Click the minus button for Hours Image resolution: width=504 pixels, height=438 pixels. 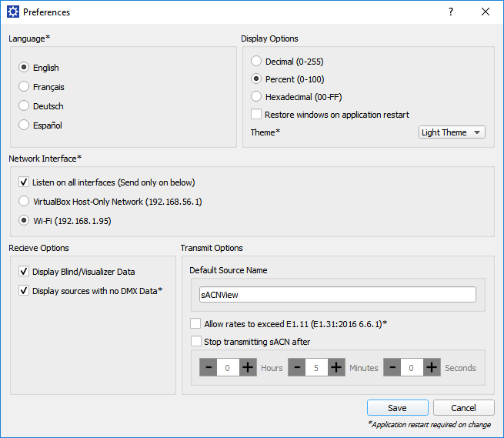coord(208,368)
